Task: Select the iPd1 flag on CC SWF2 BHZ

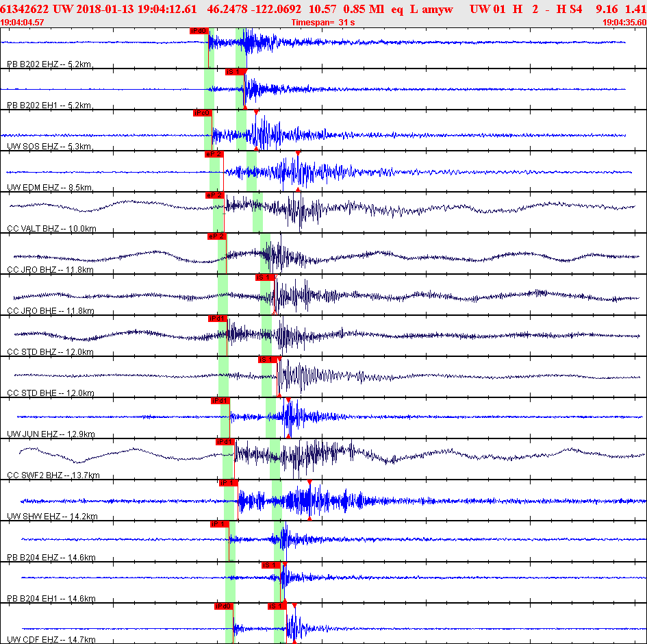Action: 225,442
